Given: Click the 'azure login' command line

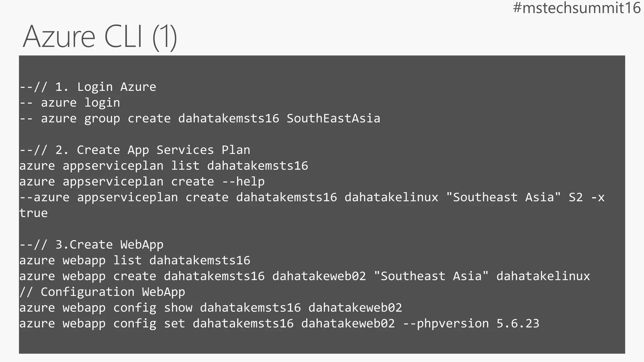Looking at the screenshot, I should point(70,103).
